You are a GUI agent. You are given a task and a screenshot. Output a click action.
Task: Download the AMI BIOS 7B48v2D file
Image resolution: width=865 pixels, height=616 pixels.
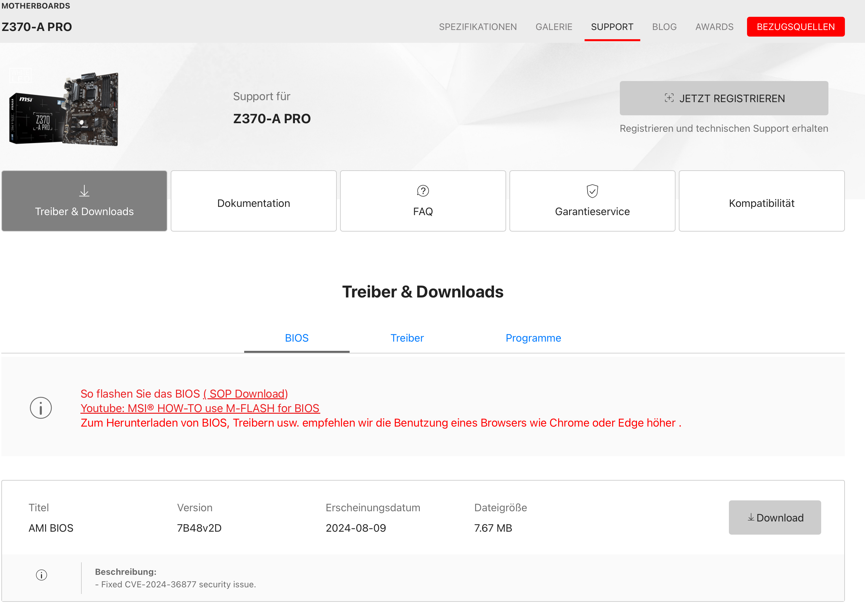(774, 518)
